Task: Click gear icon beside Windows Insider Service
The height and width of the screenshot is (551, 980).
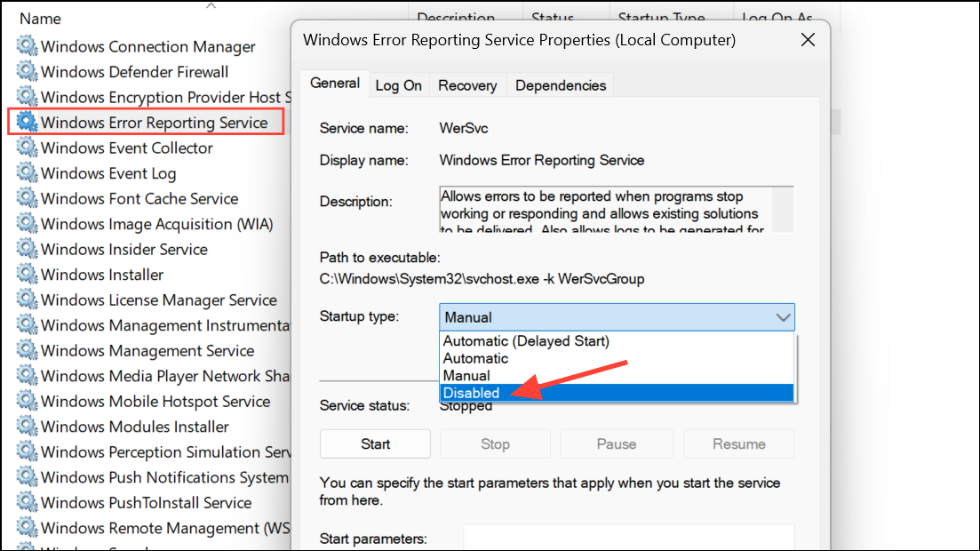Action: (27, 248)
